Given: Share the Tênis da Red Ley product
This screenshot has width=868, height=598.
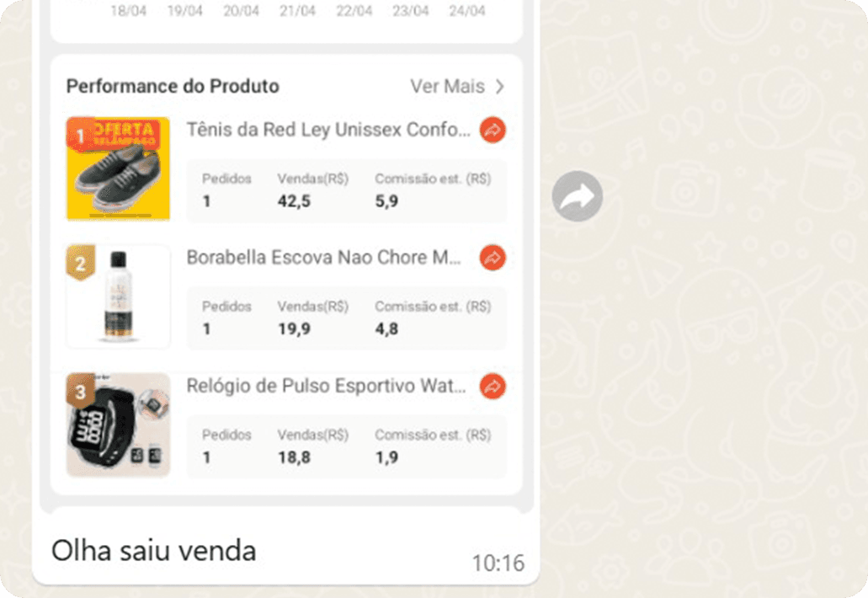Looking at the screenshot, I should click(x=493, y=130).
